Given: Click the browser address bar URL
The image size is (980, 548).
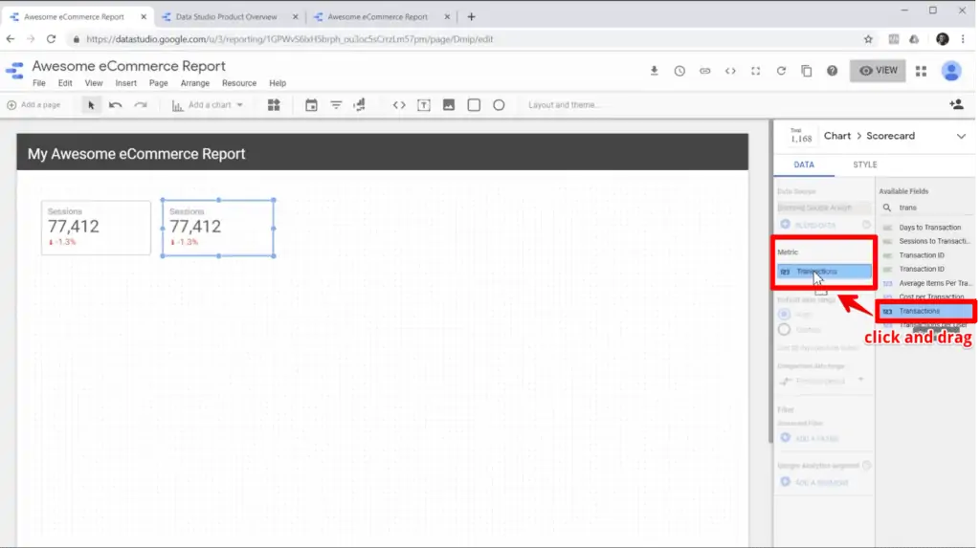Looking at the screenshot, I should 289,39.
